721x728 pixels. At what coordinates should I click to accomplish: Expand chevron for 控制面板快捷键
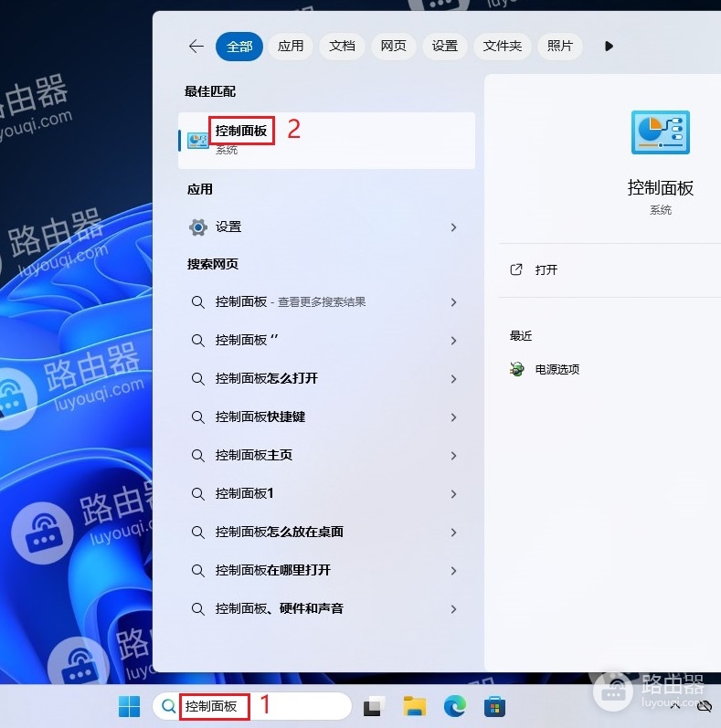point(453,417)
